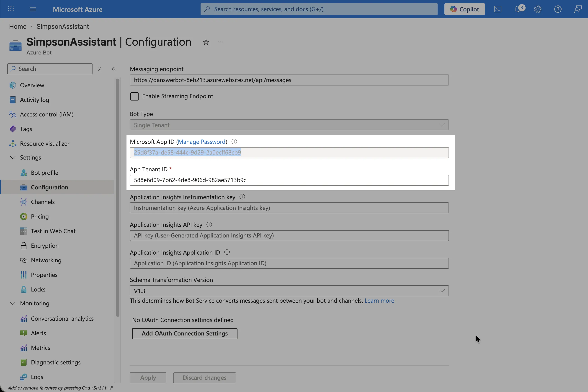The image size is (588, 392).
Task: Open the Metrics page
Action: (40, 348)
